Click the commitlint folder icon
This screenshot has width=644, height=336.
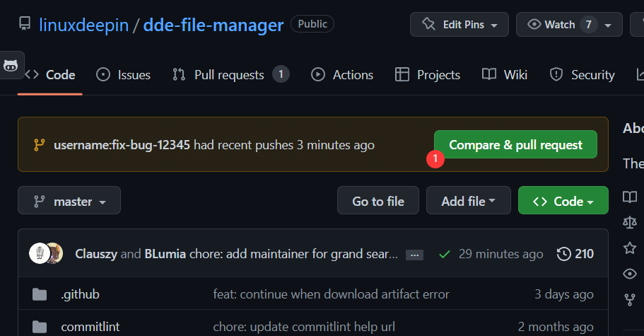coord(40,327)
